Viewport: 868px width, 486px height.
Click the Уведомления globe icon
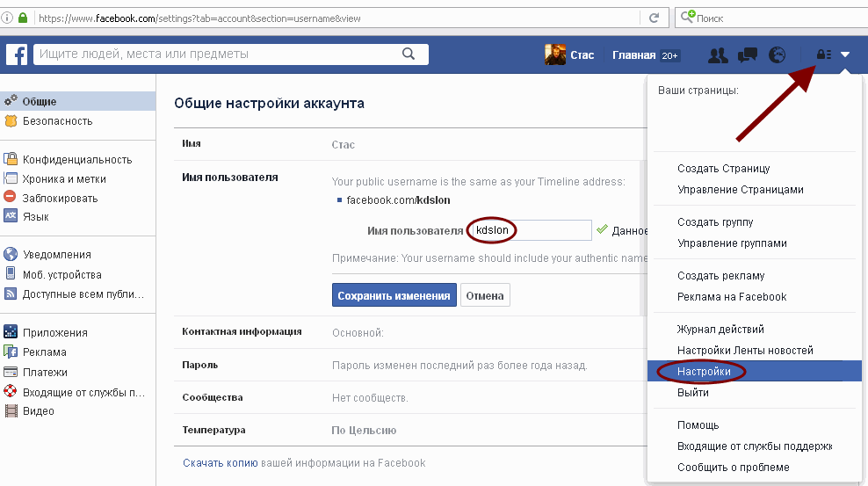click(11, 254)
